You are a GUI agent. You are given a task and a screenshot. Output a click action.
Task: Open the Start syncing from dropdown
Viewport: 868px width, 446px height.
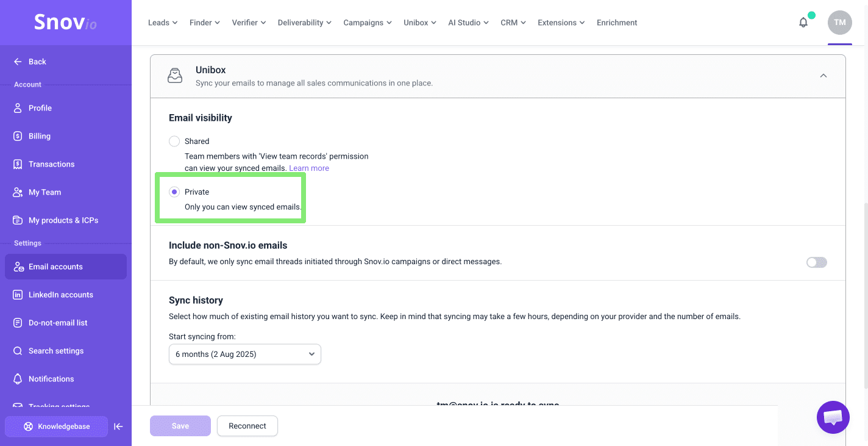[x=244, y=354]
